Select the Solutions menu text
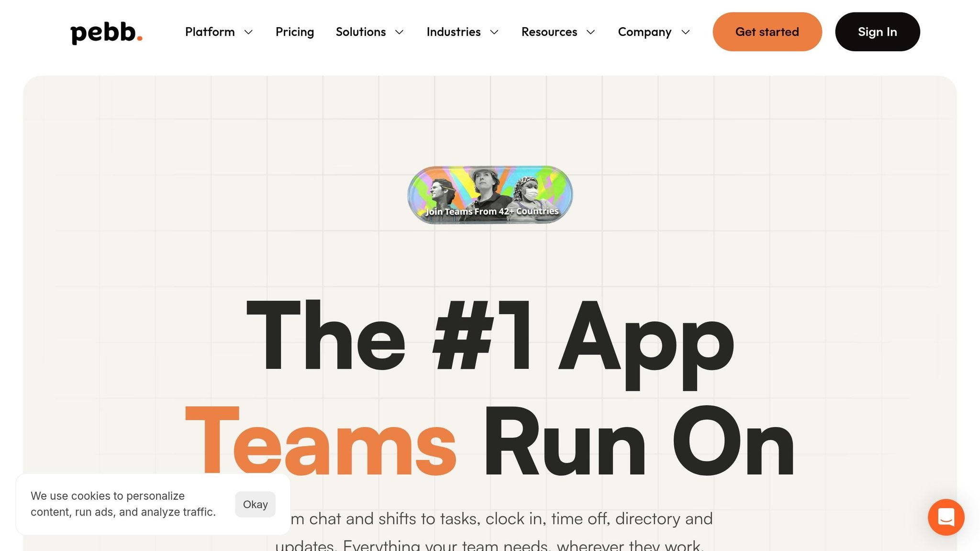 pos(360,32)
